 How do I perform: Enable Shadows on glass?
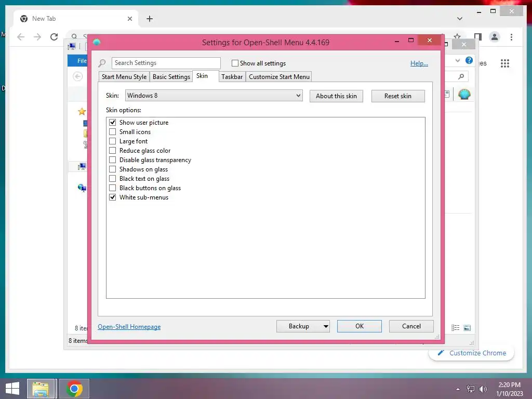tap(112, 169)
